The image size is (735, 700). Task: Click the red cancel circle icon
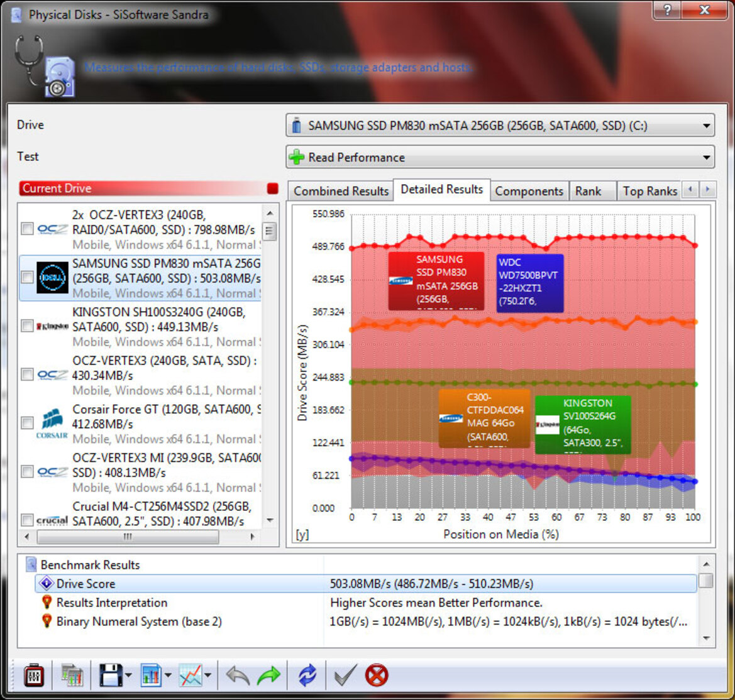click(377, 675)
